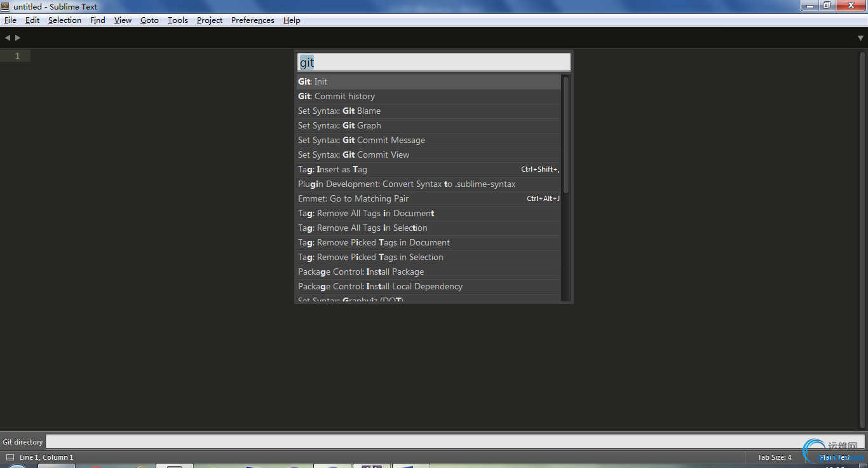
Task: Choose Git: Commit history
Action: click(x=429, y=96)
